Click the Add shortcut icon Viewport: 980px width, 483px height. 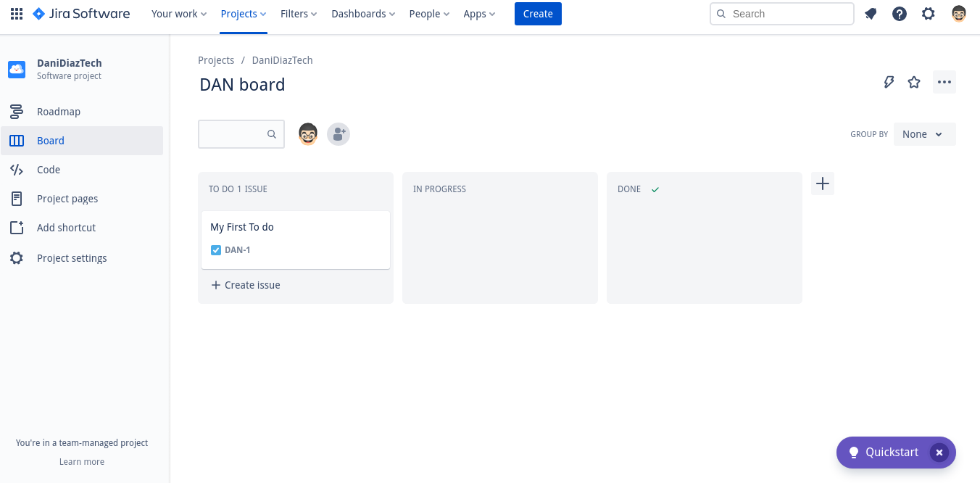16,227
